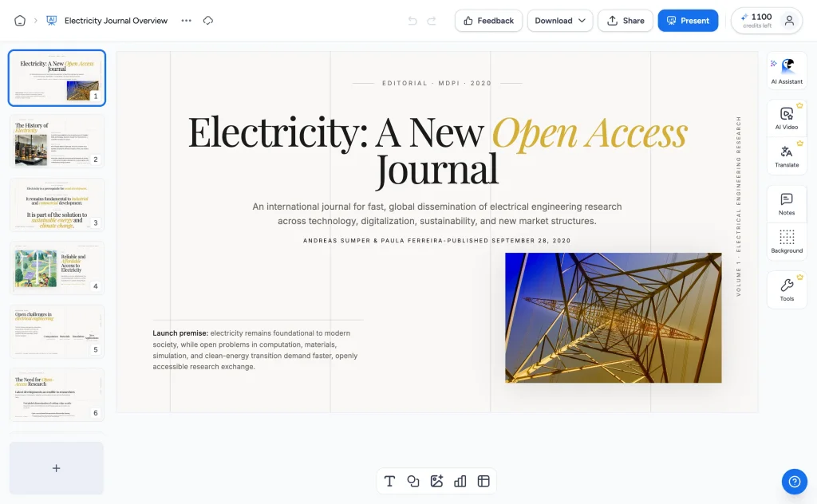Screen dimensions: 817x504
Task: Open the three-dot more options menu
Action: coord(186,21)
